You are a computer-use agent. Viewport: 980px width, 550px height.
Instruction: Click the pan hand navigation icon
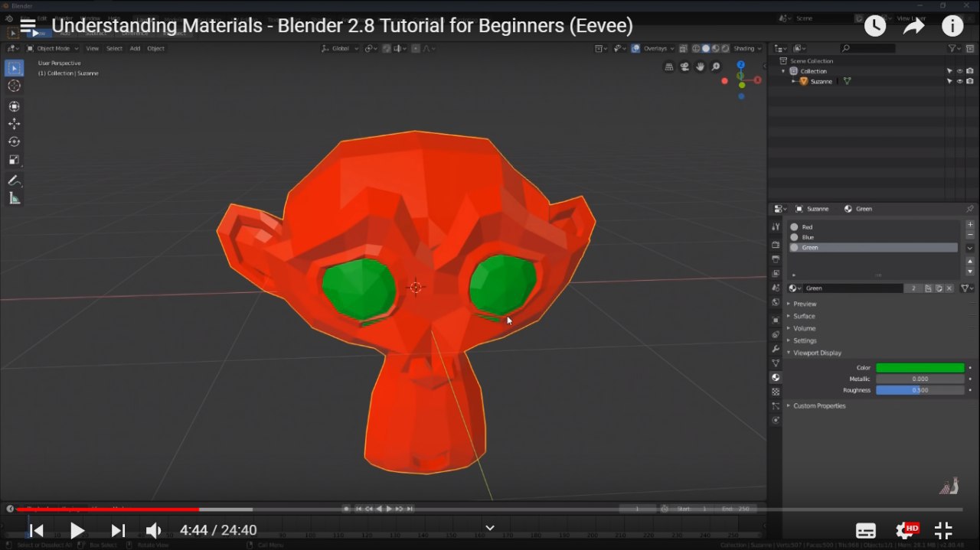pos(700,67)
